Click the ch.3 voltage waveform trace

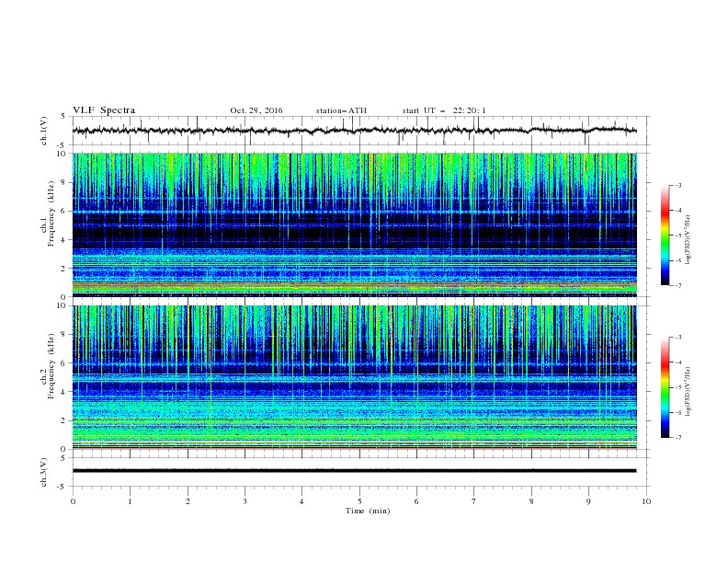[x=354, y=471]
